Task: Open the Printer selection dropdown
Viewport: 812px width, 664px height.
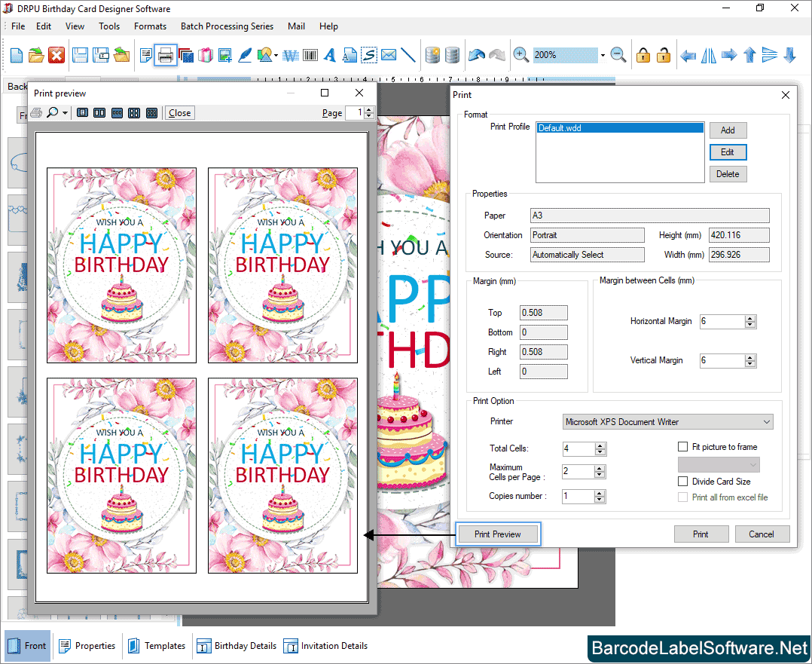Action: (766, 422)
